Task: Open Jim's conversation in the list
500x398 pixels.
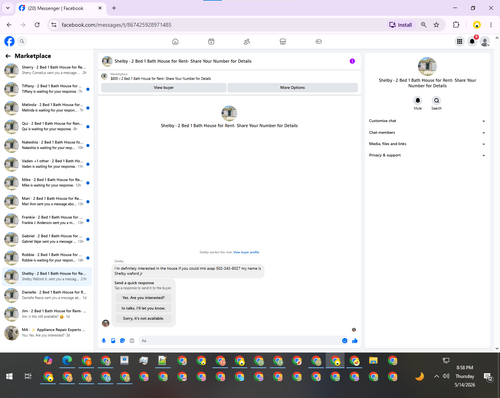Action: tap(47, 314)
